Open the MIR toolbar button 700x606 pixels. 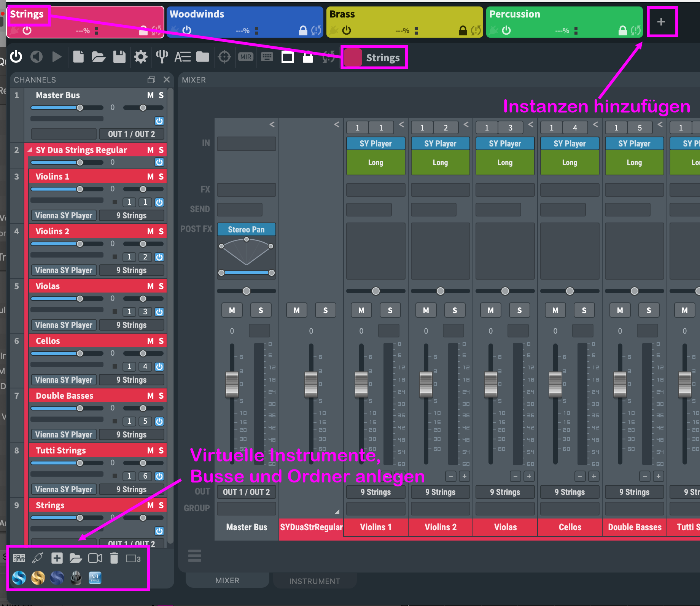tap(246, 57)
